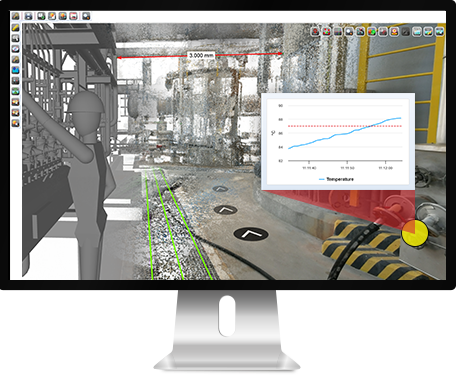The width and height of the screenshot is (456, 375).
Task: Click the white sphere with orange dot icon
Action: pyautogui.click(x=349, y=32)
